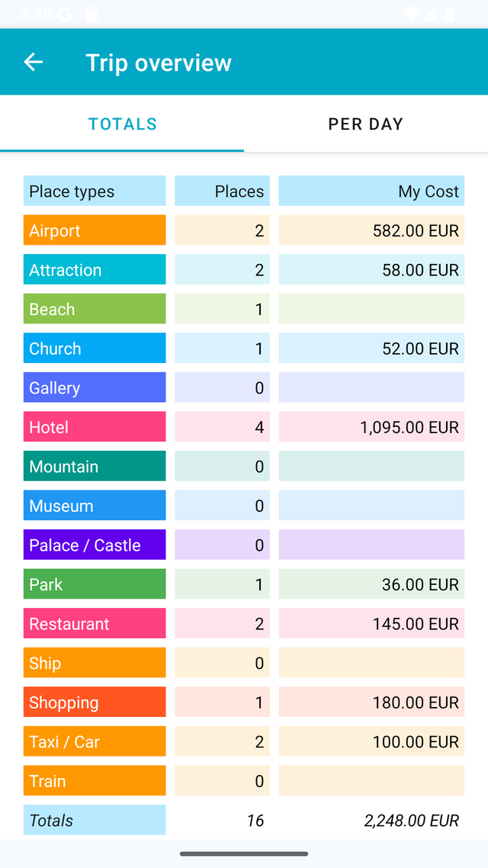
Task: Tap the Totals summary row
Action: (95, 820)
